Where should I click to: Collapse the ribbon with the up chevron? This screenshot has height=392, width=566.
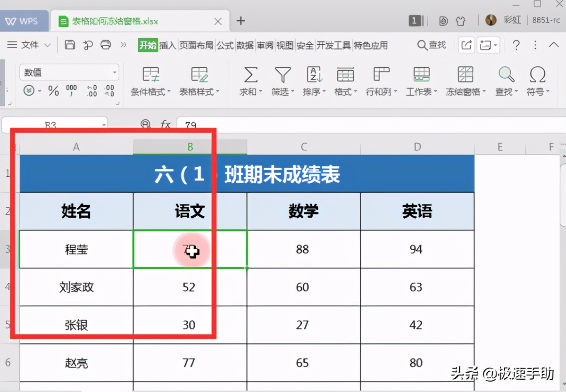(x=554, y=45)
